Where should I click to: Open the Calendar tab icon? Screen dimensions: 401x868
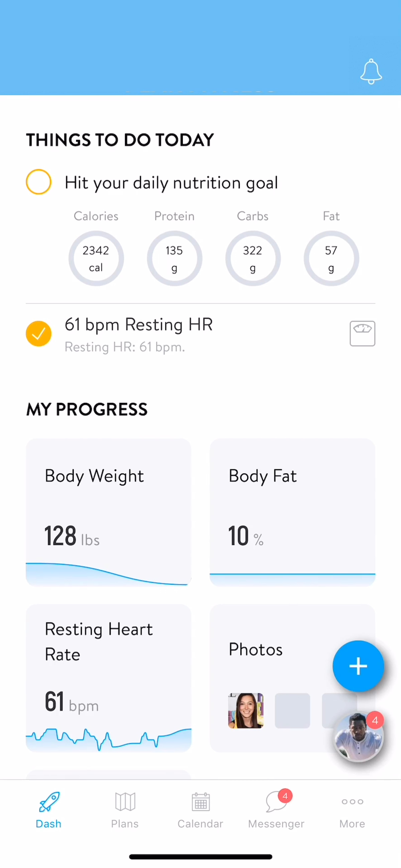[200, 810]
